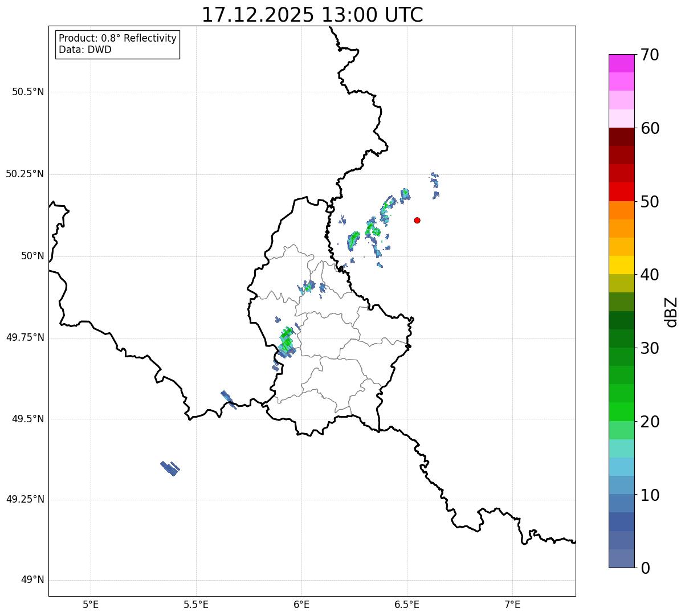The height and width of the screenshot is (616, 685).
Task: Click the 'dBZ' colorbar axis label
Action: click(671, 312)
